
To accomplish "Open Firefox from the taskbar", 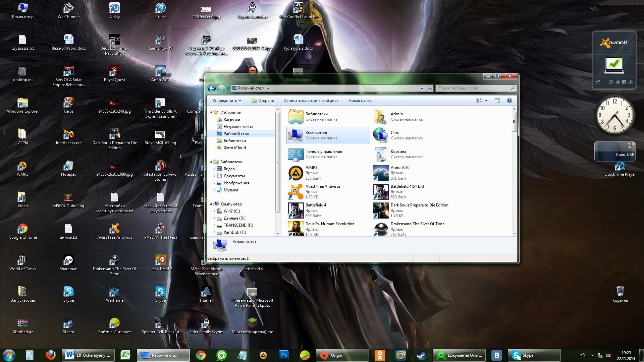I will pos(51,355).
